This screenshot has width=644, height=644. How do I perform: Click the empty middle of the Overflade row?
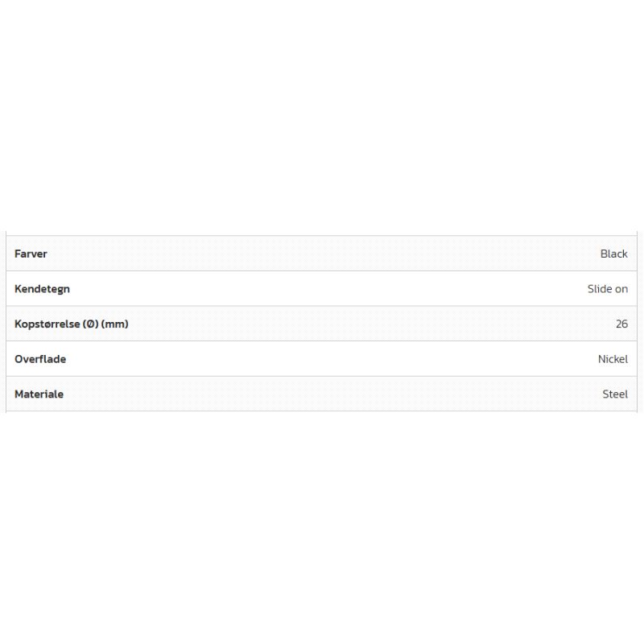point(322,359)
